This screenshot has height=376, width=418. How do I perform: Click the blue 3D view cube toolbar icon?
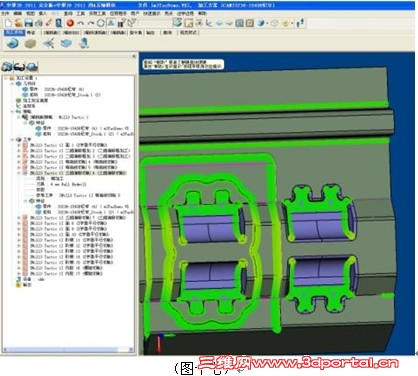click(x=261, y=23)
